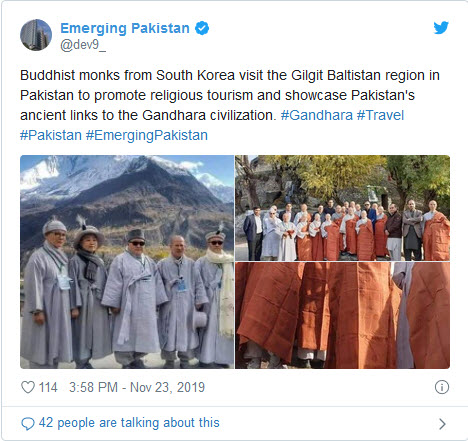Open group photo of monks under trees
The height and width of the screenshot is (441, 468).
342,208
